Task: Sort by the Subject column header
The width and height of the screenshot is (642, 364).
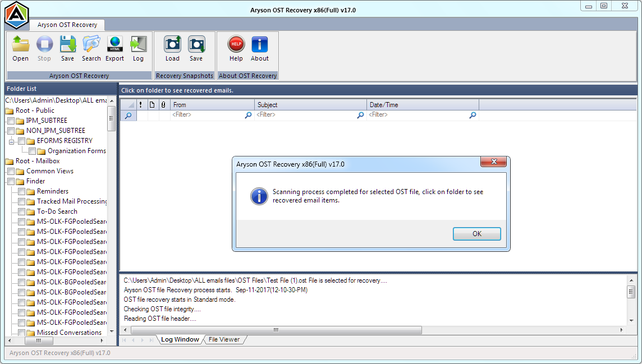Action: pos(310,105)
